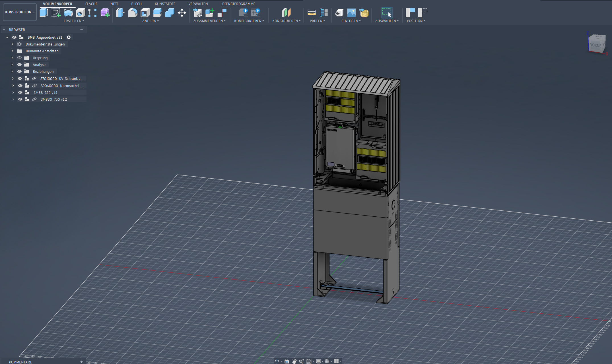Toggle visibility of SMB30_750 v1:2
The height and width of the screenshot is (364, 612).
[x=20, y=99]
